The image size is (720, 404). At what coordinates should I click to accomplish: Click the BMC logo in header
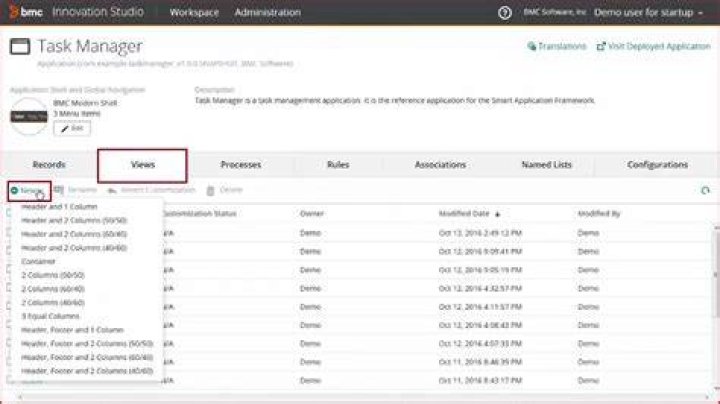tap(26, 11)
